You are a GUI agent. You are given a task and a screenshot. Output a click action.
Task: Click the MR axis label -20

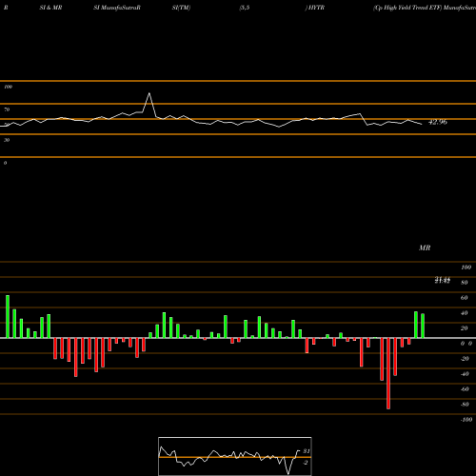point(465,359)
